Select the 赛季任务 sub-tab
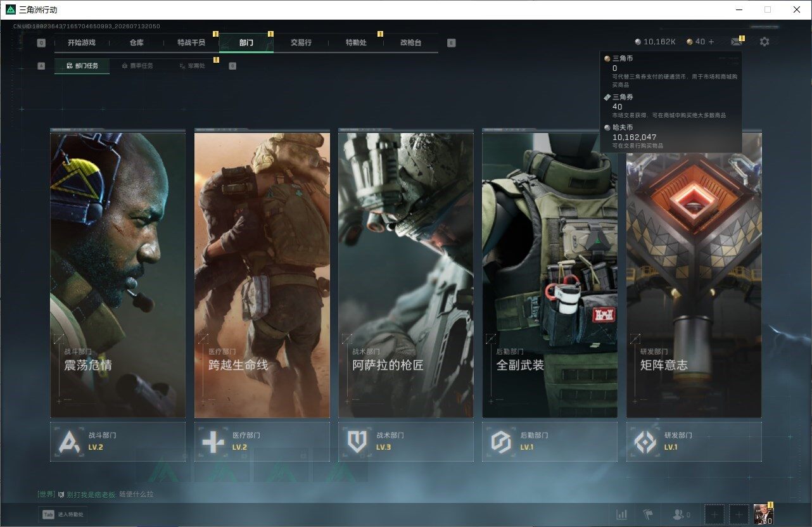 pos(137,66)
